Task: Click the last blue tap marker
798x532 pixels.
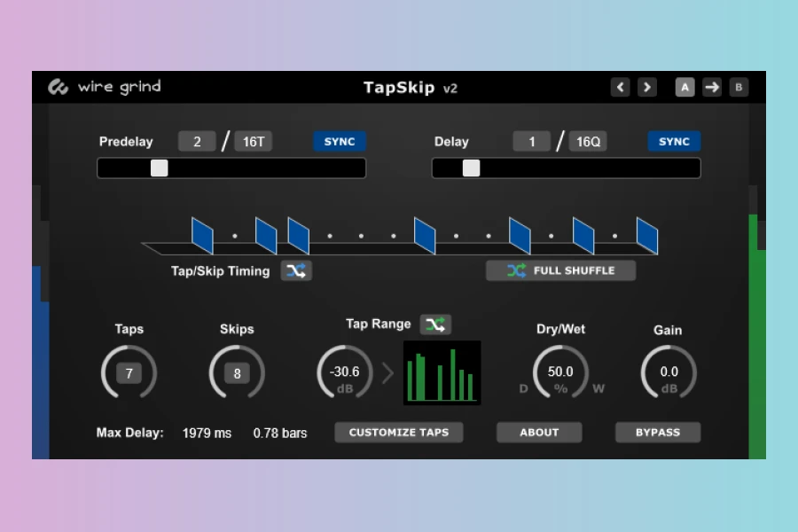Action: point(647,235)
